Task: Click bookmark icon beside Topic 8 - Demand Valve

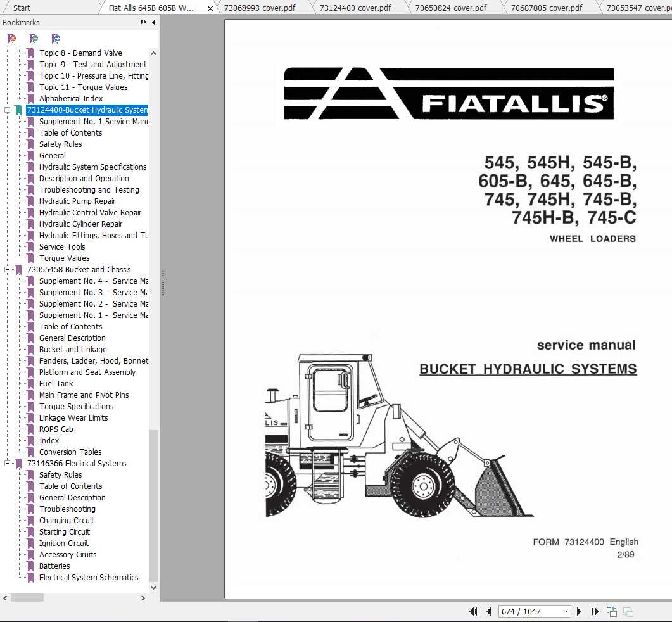Action: (30, 53)
